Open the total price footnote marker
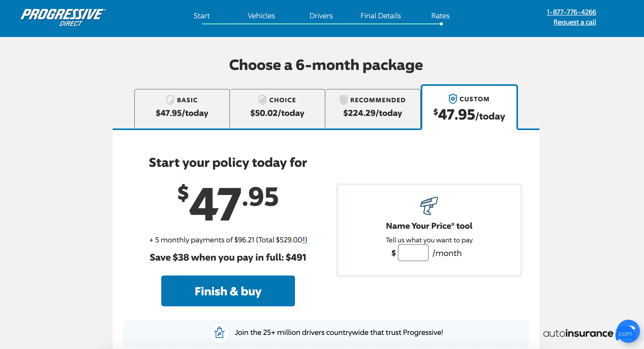 point(304,240)
